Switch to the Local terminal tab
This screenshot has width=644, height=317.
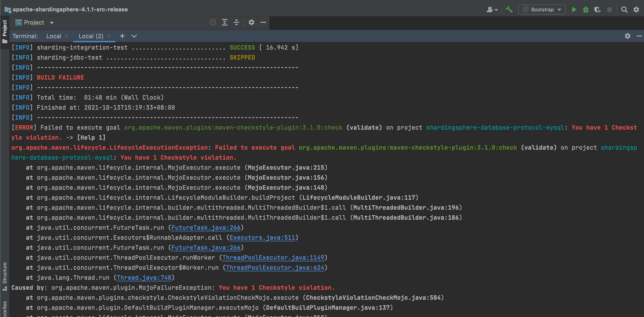click(x=53, y=36)
